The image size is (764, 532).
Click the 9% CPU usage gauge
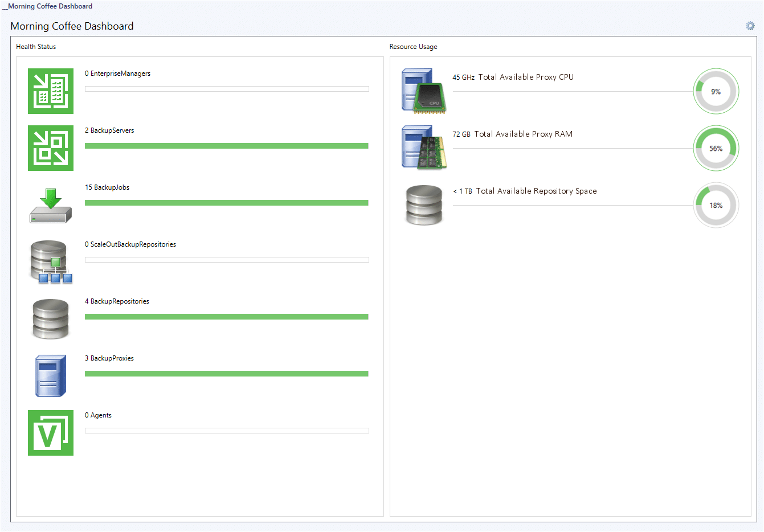[716, 91]
